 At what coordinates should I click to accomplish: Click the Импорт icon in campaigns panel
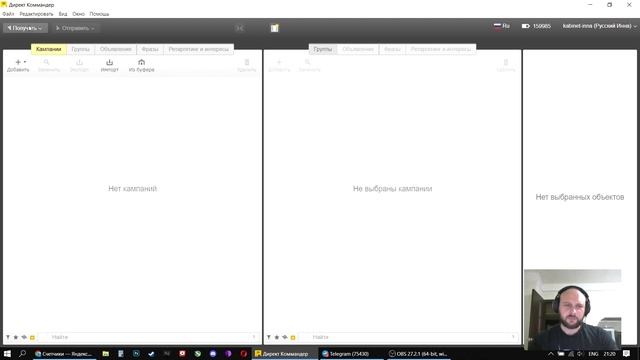coord(109,65)
